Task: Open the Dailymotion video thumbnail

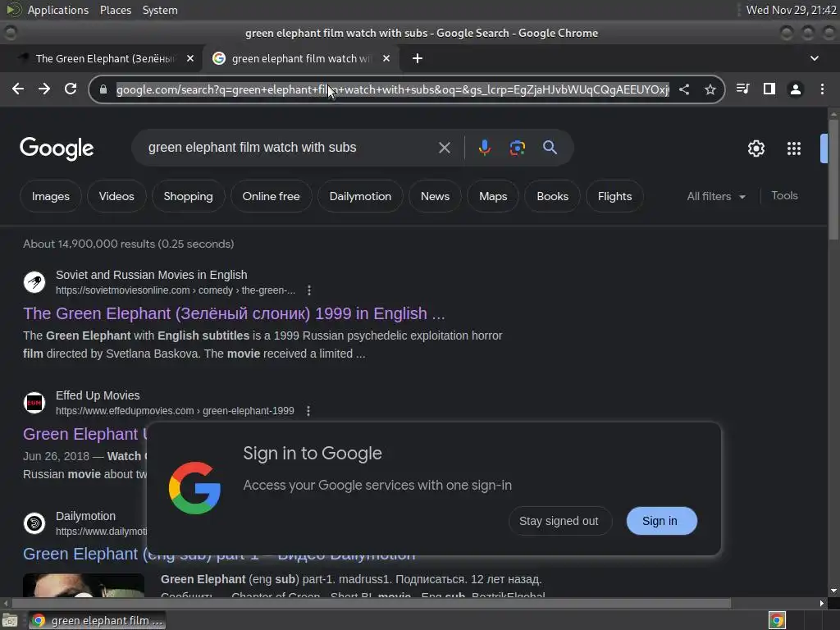Action: [x=84, y=585]
